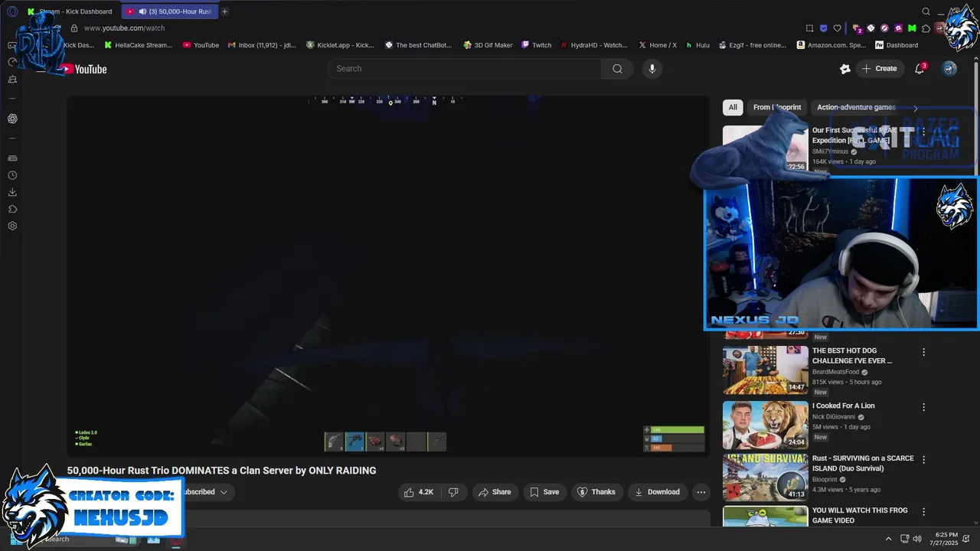Download the video
This screenshot has width=980, height=551.
click(x=657, y=492)
